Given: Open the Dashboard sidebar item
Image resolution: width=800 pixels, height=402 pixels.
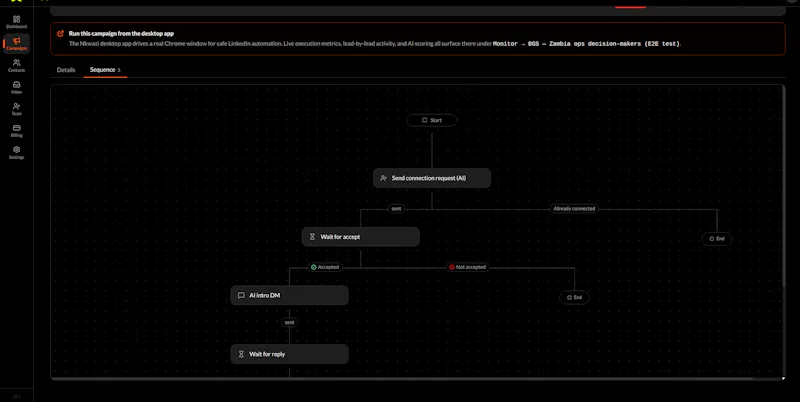Looking at the screenshot, I should [16, 22].
